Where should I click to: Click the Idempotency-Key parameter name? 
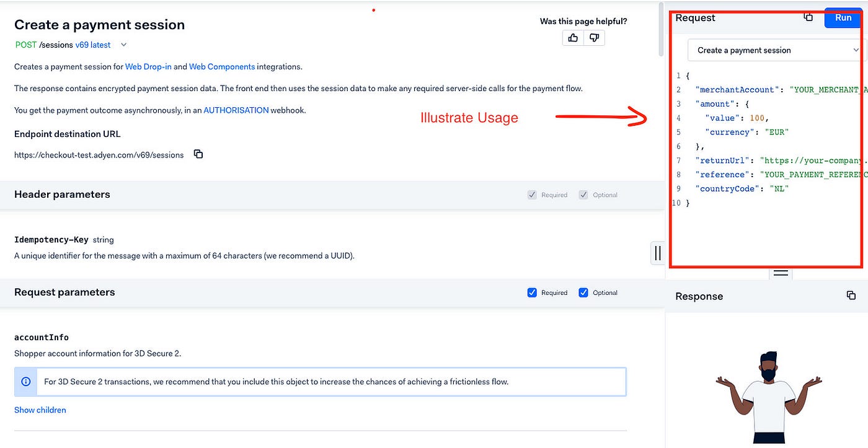point(51,239)
